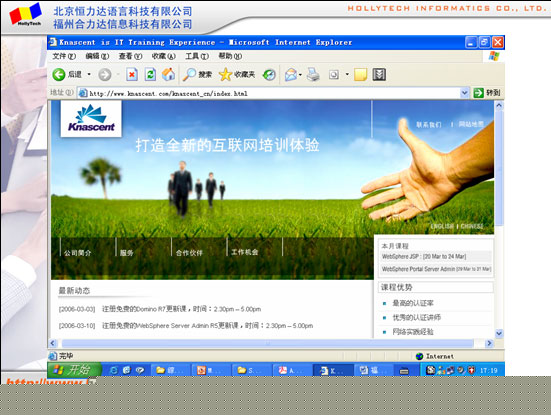Click the 开始 Start button on taskbar

click(74, 370)
